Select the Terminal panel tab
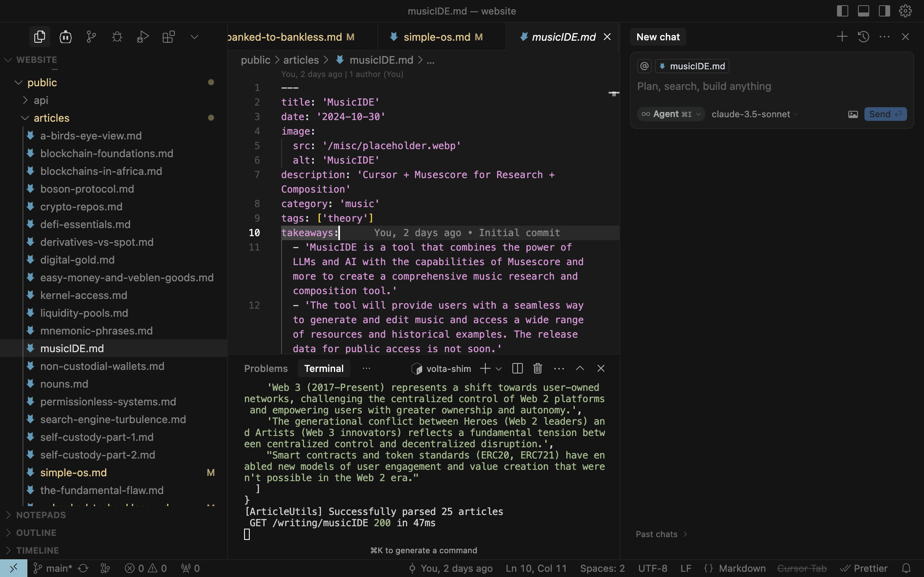924x577 pixels. [324, 368]
